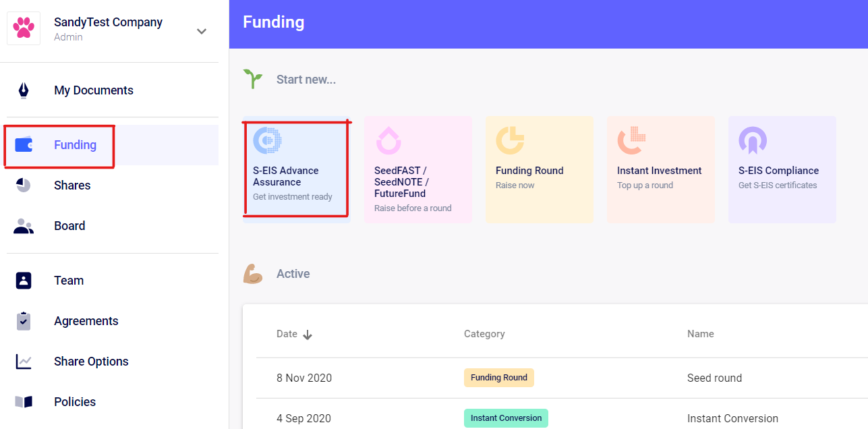Click the Share Options chart icon
The height and width of the screenshot is (429, 868).
pos(24,362)
